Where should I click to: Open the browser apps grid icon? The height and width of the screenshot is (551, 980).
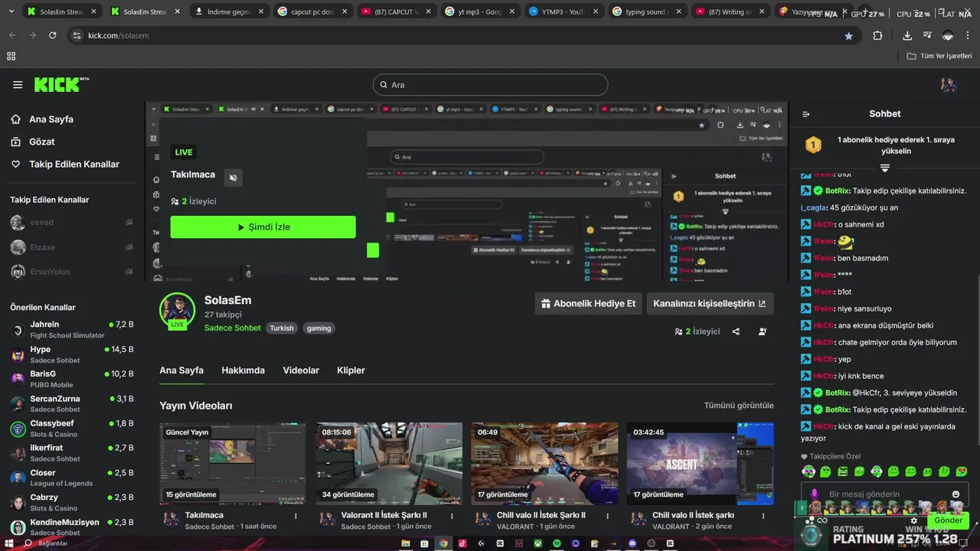click(11, 56)
